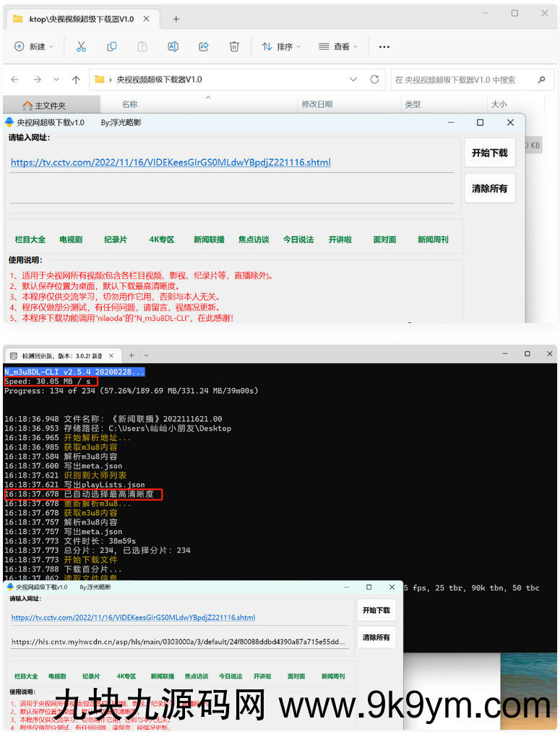Open 新闻周刊 in lower downloader window
The image size is (560, 732).
pyautogui.click(x=333, y=676)
